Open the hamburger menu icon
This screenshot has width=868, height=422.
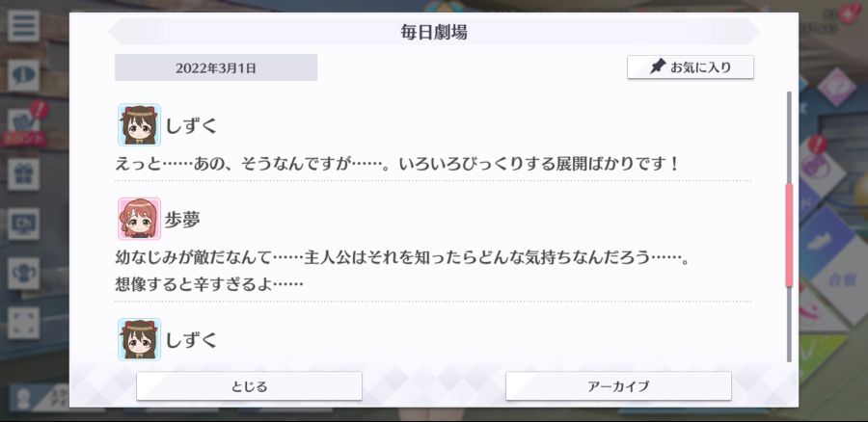23,26
